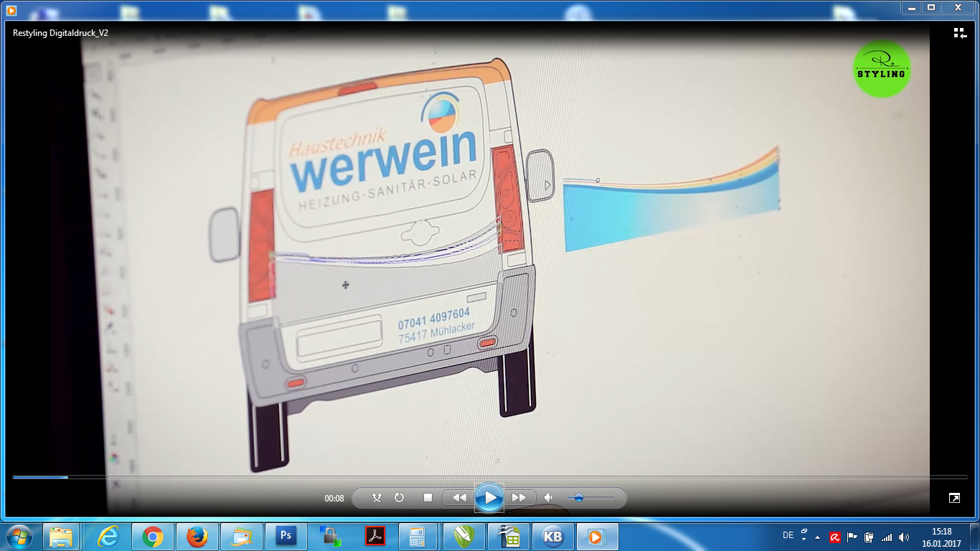
Task: Show hidden tray icons
Action: pos(818,537)
